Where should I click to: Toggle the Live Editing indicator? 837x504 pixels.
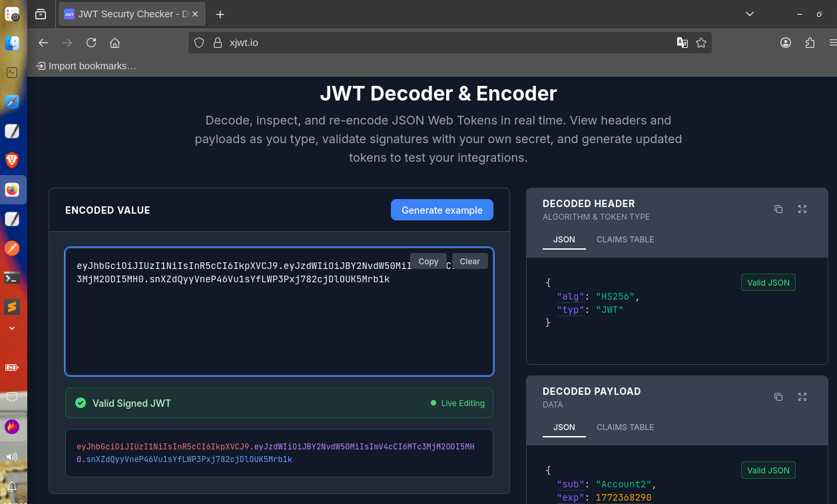(x=457, y=403)
